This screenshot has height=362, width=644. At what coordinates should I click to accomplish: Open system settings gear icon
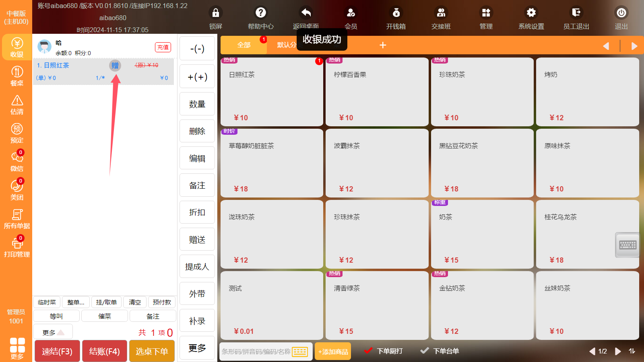tap(531, 13)
